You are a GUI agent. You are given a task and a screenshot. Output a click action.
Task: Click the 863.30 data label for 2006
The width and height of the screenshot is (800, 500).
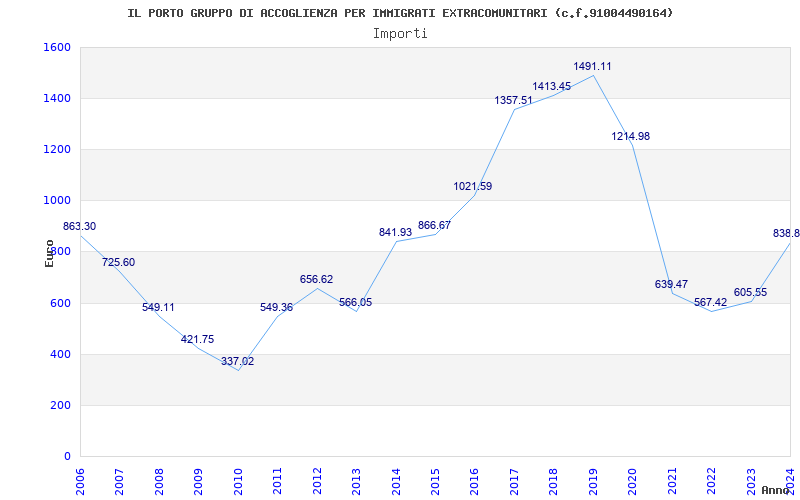pos(80,226)
